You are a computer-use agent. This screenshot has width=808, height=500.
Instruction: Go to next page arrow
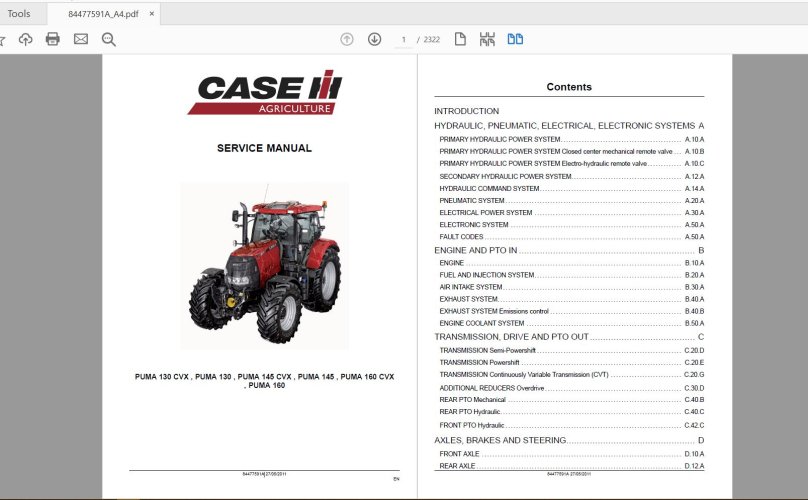[375, 39]
